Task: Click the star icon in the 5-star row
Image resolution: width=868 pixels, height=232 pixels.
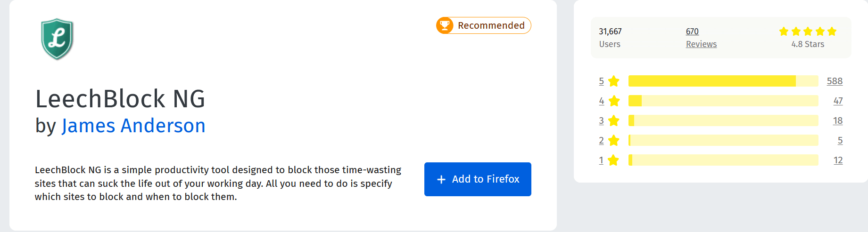Action: click(x=613, y=81)
